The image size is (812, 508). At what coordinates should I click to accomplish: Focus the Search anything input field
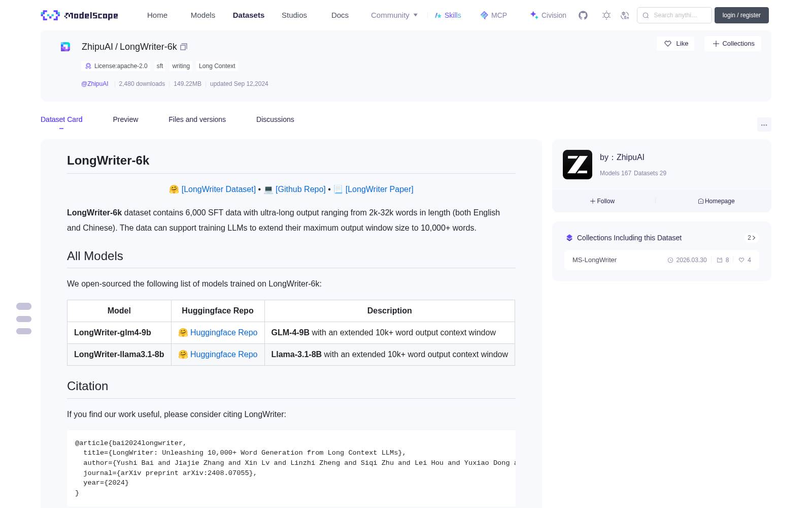click(674, 15)
